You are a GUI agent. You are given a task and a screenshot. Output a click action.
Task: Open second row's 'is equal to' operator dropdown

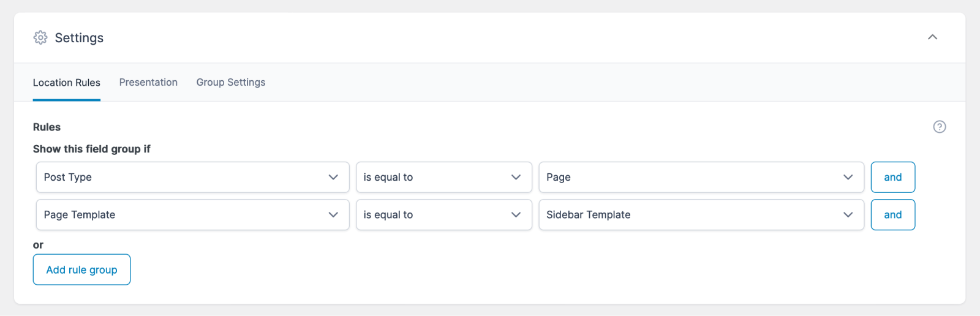pos(443,215)
